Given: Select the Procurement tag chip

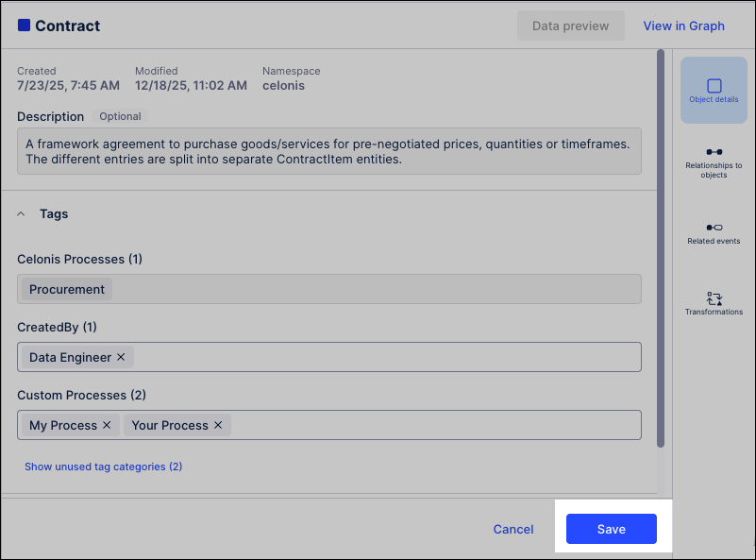Looking at the screenshot, I should [x=67, y=289].
